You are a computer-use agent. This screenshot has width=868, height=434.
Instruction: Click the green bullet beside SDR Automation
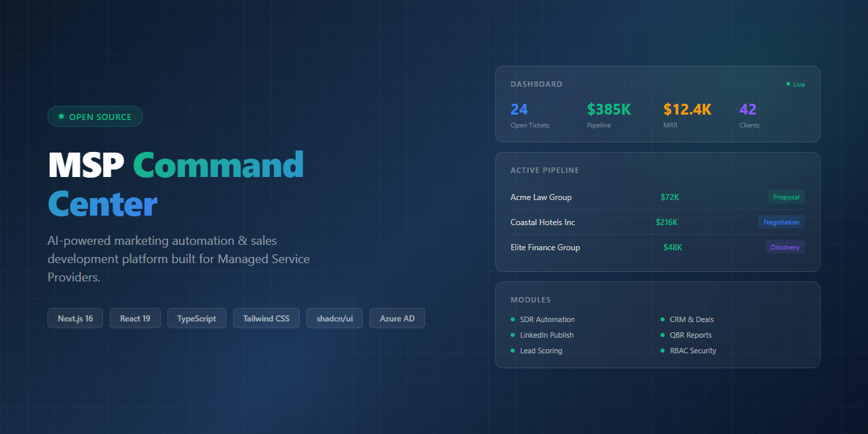[x=513, y=319]
